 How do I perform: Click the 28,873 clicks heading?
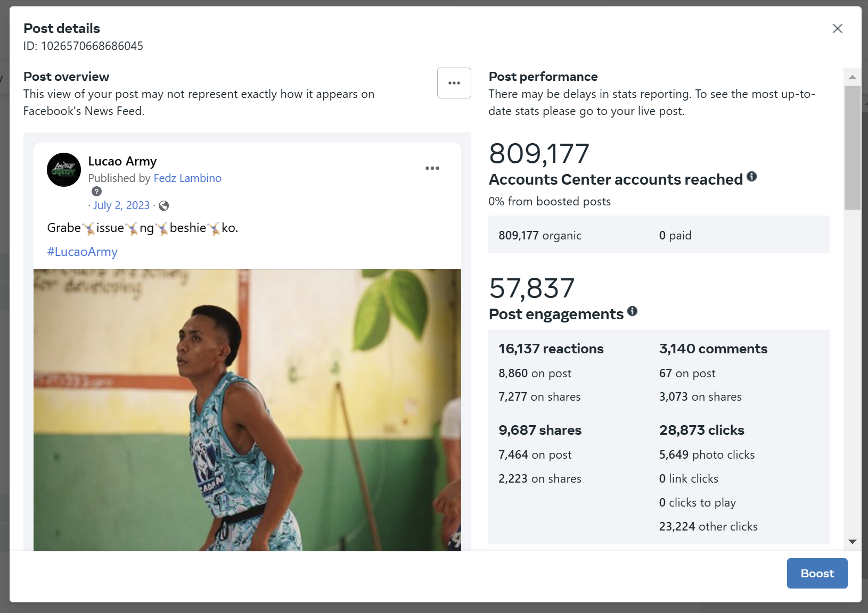(x=701, y=430)
